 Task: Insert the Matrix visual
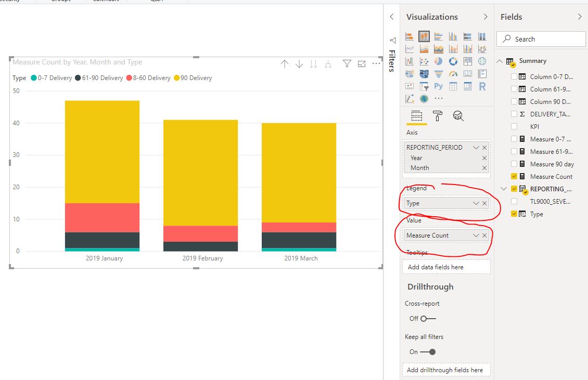468,87
